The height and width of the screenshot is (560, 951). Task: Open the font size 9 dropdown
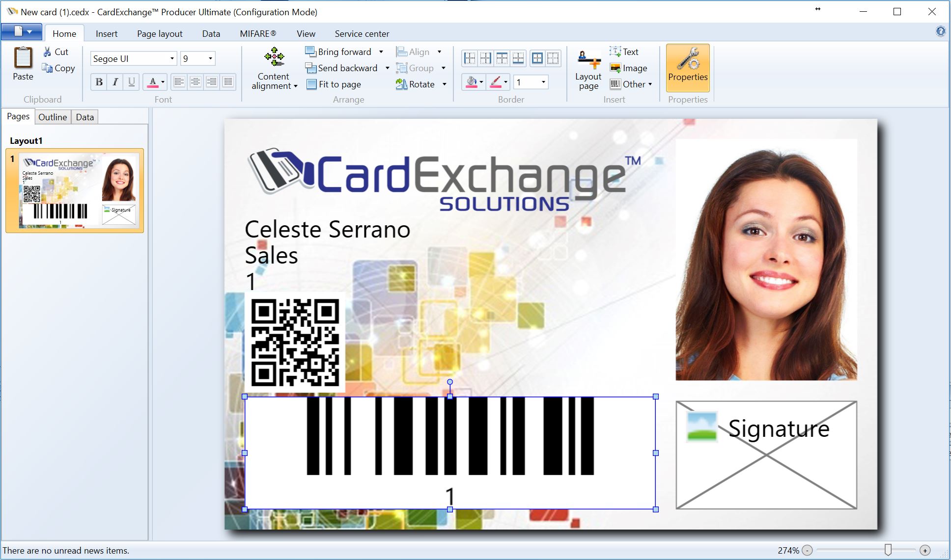210,58
